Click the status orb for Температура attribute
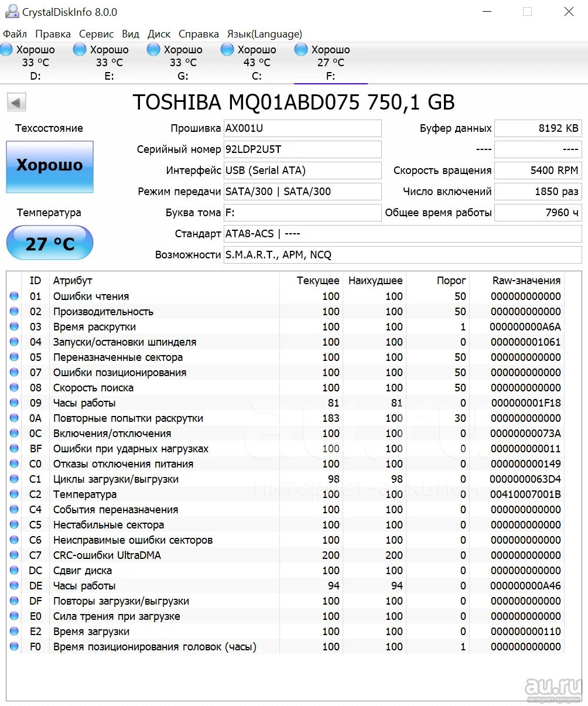Viewport: 588px width, 706px height. 14,494
